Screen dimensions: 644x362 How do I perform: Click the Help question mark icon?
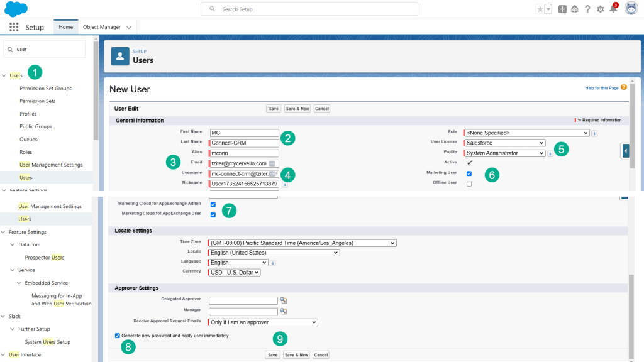(587, 9)
